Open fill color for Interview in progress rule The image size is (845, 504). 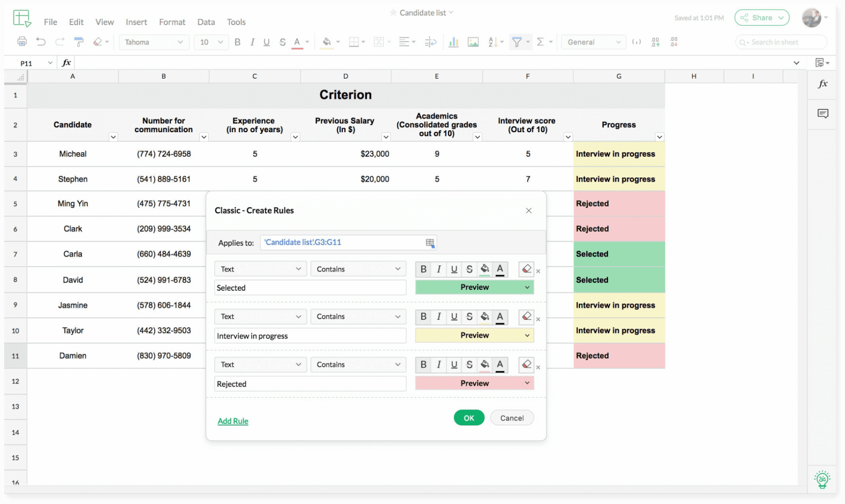pos(485,316)
